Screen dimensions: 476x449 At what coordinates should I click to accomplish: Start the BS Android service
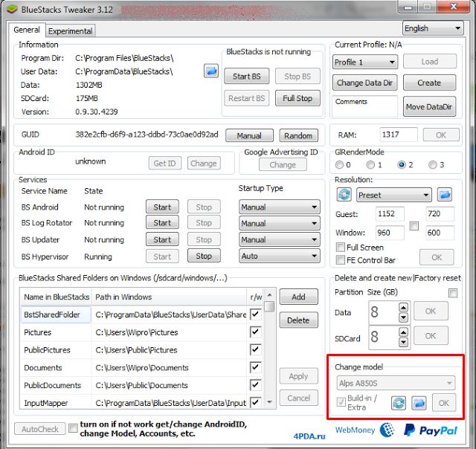[x=162, y=207]
